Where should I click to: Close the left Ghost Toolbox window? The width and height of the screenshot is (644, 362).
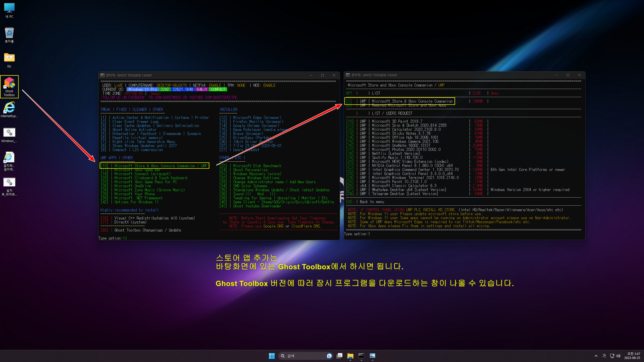tap(334, 75)
